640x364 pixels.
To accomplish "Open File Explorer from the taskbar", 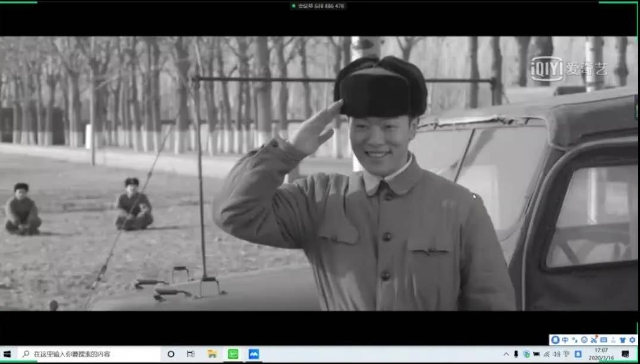I will tap(212, 354).
